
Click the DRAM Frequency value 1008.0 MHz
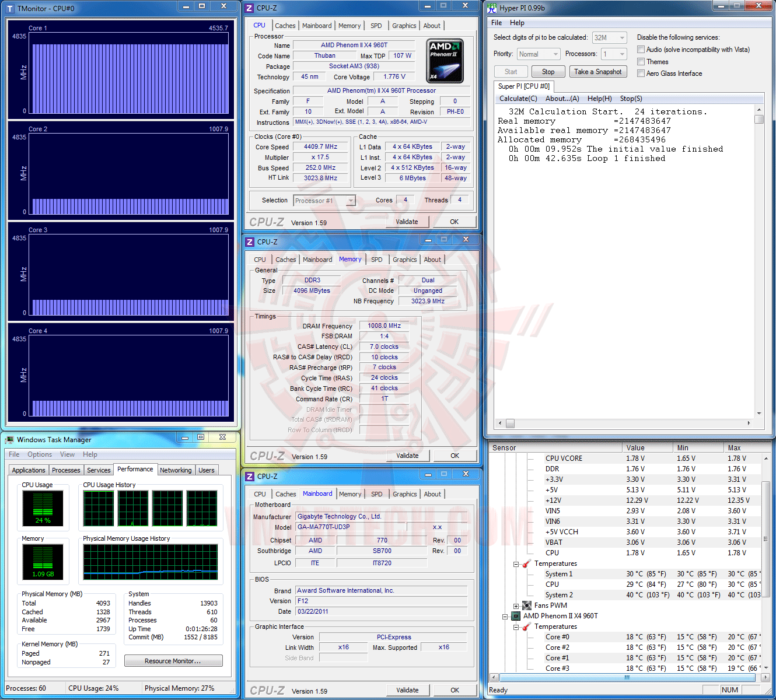pos(384,326)
